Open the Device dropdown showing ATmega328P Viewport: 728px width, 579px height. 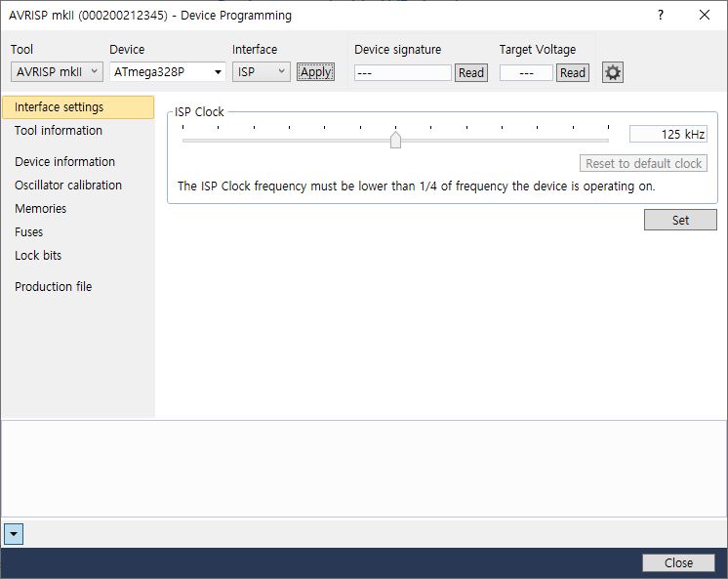168,72
